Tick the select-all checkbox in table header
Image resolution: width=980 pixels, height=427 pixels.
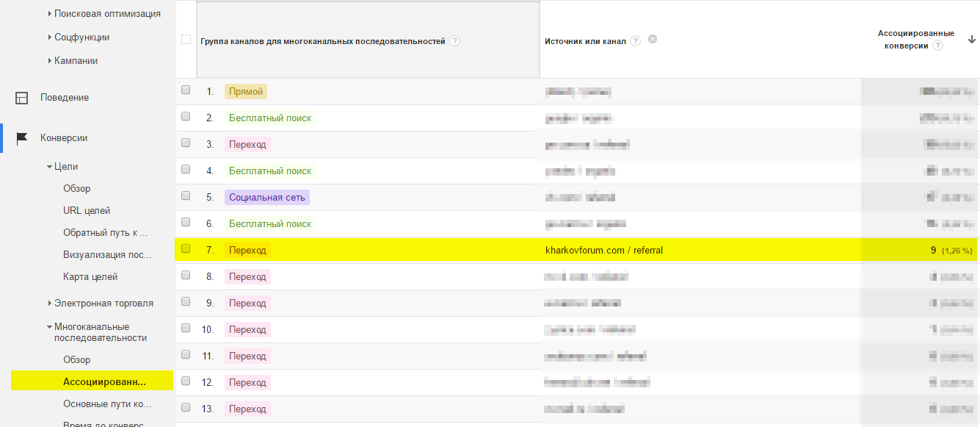coord(186,40)
